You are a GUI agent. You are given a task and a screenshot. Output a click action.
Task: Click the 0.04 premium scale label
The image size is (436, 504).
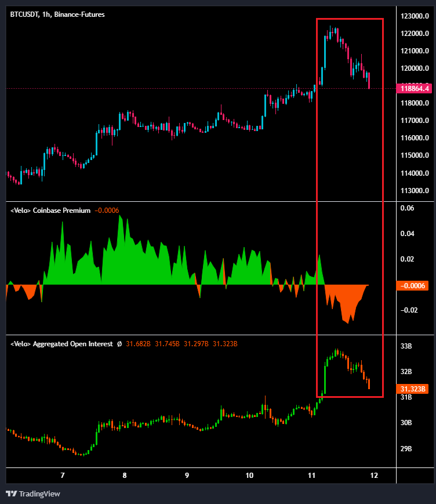407,233
